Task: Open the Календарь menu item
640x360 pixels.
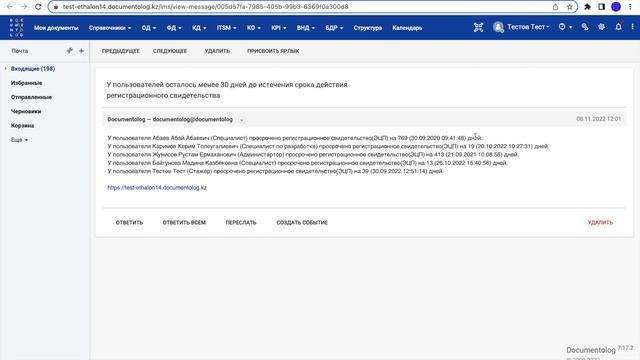Action: [407, 28]
